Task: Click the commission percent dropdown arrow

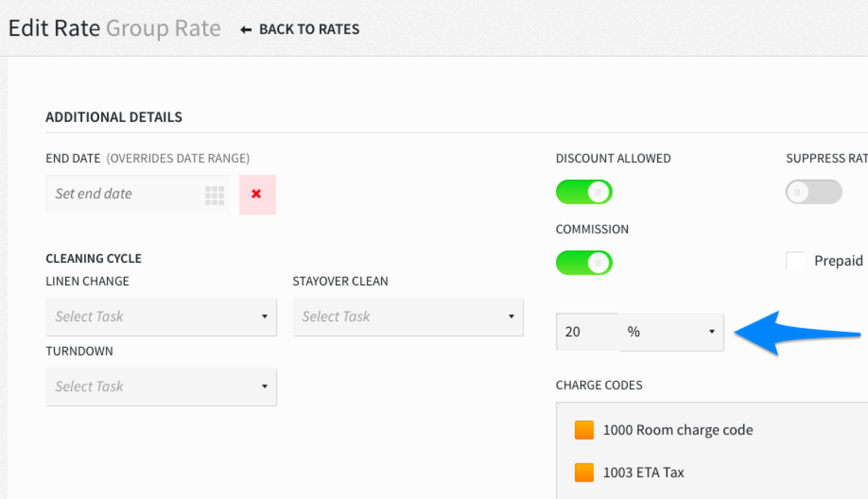Action: pyautogui.click(x=711, y=332)
